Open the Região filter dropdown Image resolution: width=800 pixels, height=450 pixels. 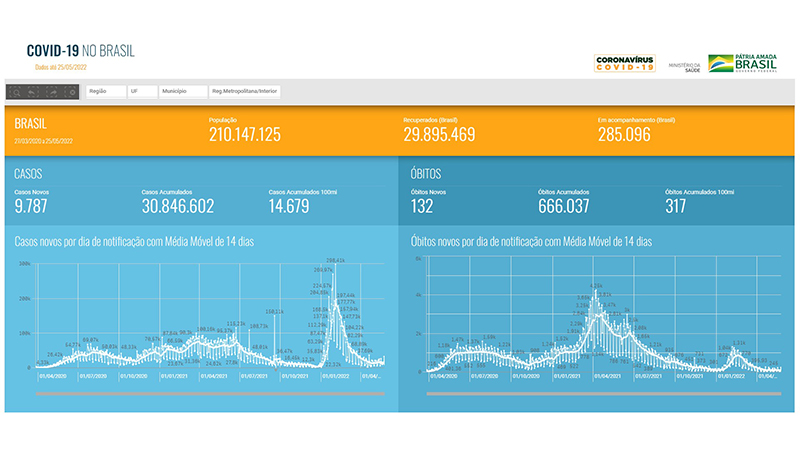pyautogui.click(x=103, y=91)
